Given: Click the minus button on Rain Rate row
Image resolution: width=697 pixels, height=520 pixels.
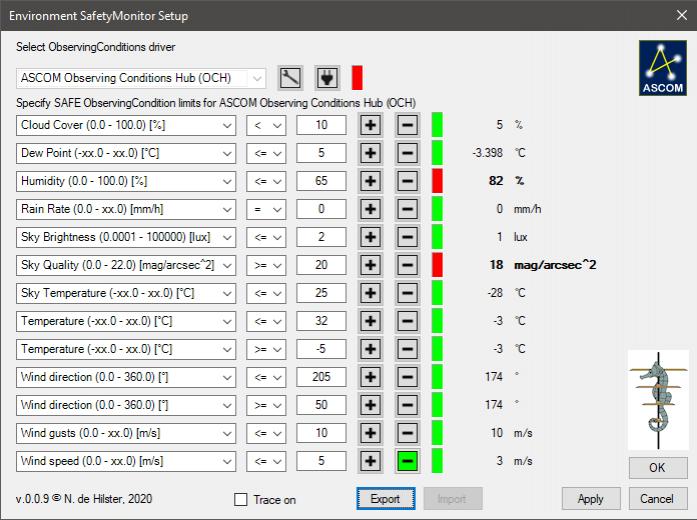Looking at the screenshot, I should (407, 209).
